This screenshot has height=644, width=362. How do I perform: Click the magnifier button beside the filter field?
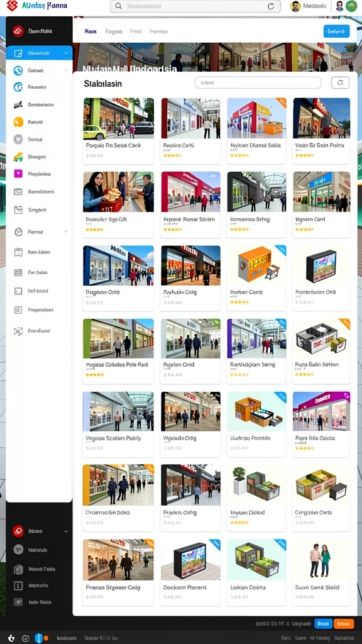pyautogui.click(x=340, y=82)
